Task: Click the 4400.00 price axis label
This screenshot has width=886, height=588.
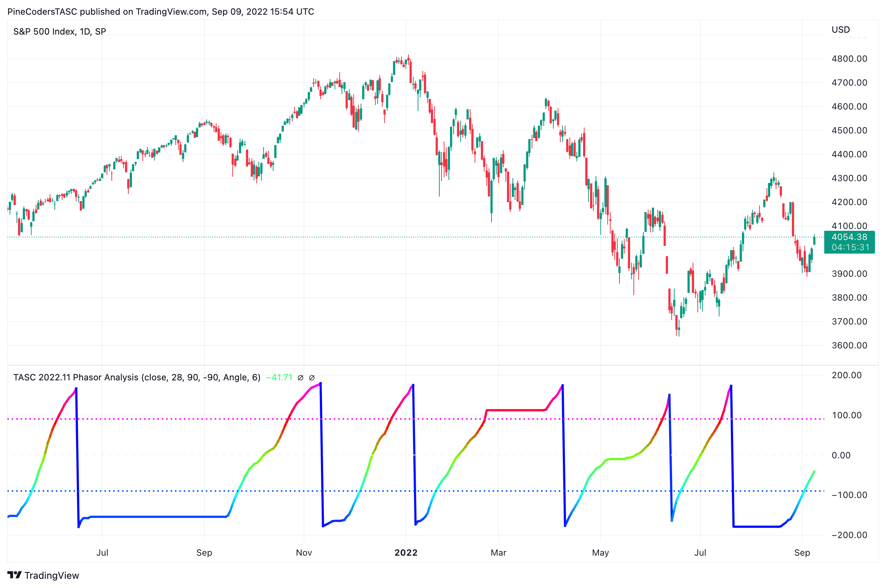Action: pyautogui.click(x=849, y=154)
